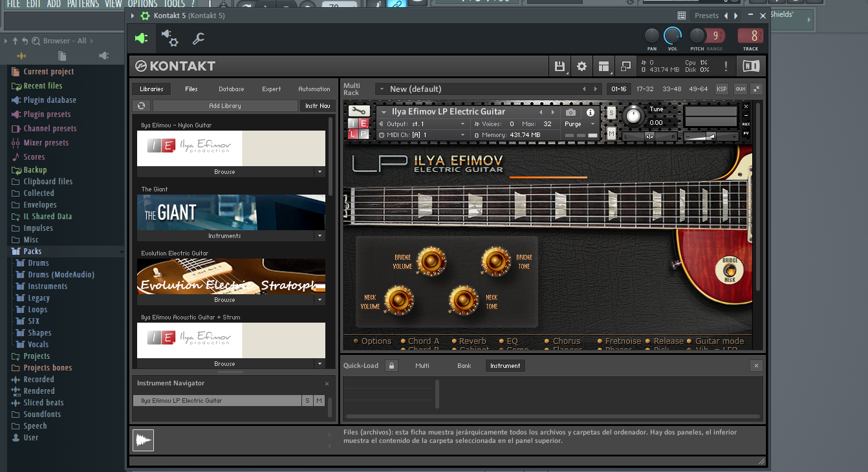The image size is (868, 472).
Task: Flip the Bridge/Neck pickup selector switch
Action: (730, 270)
